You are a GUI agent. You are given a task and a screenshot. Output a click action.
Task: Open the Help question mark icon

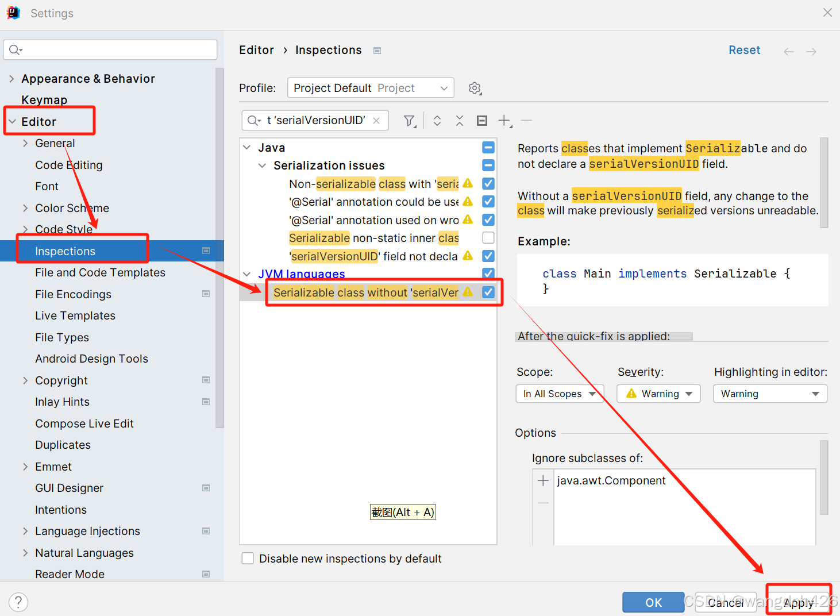click(18, 602)
